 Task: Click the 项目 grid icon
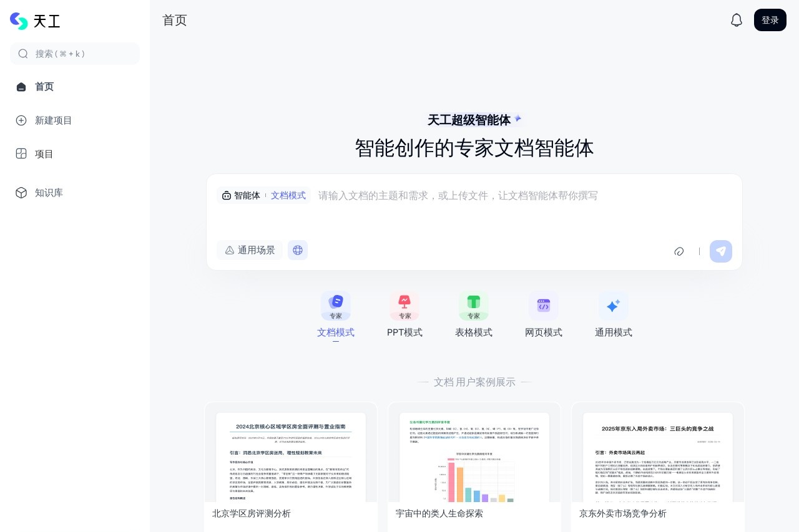tap(21, 153)
